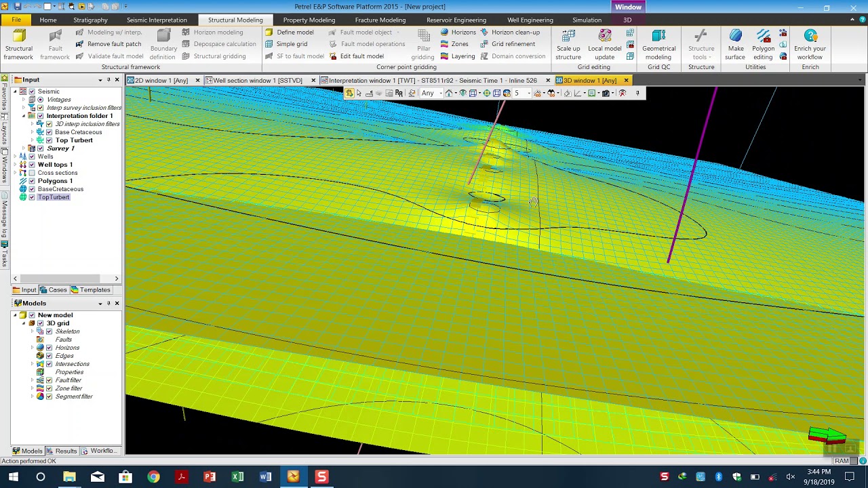Launch Pillar gridding
Screen dimensions: 868x488
point(422,44)
